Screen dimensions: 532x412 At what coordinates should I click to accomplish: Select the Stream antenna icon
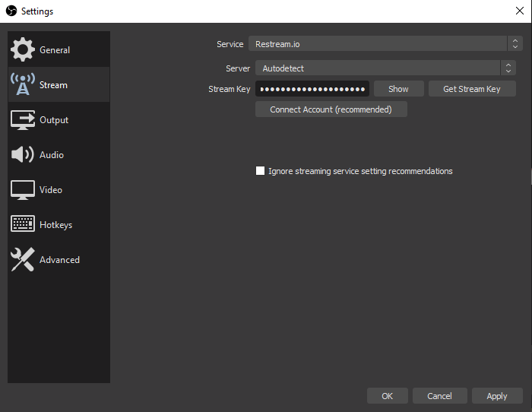[22, 85]
